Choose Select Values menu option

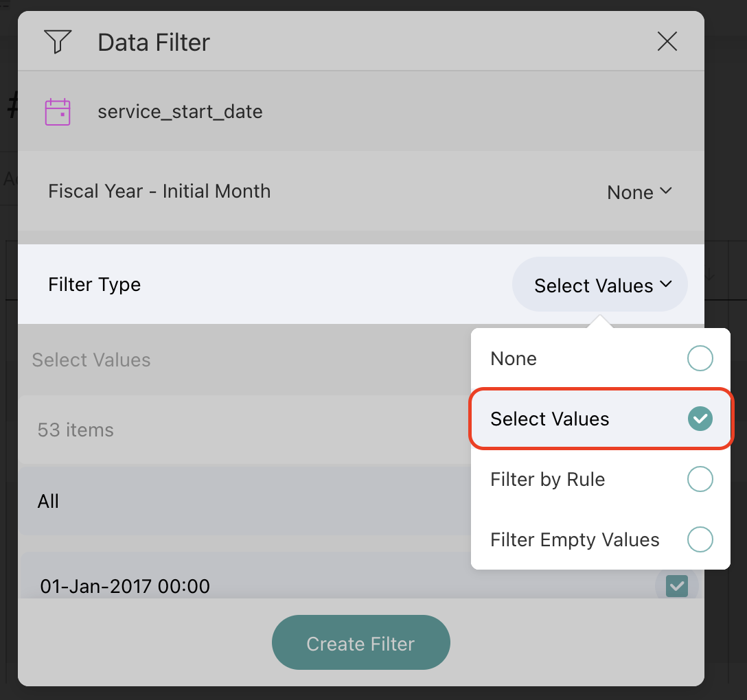(x=549, y=419)
